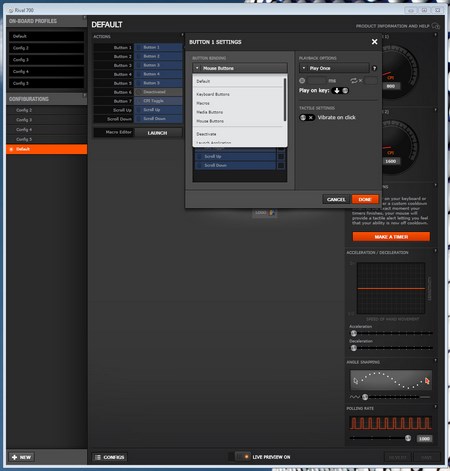Toggle the Play on key switch
Image resolution: width=450 pixels, height=471 pixels.
pyautogui.click(x=340, y=90)
